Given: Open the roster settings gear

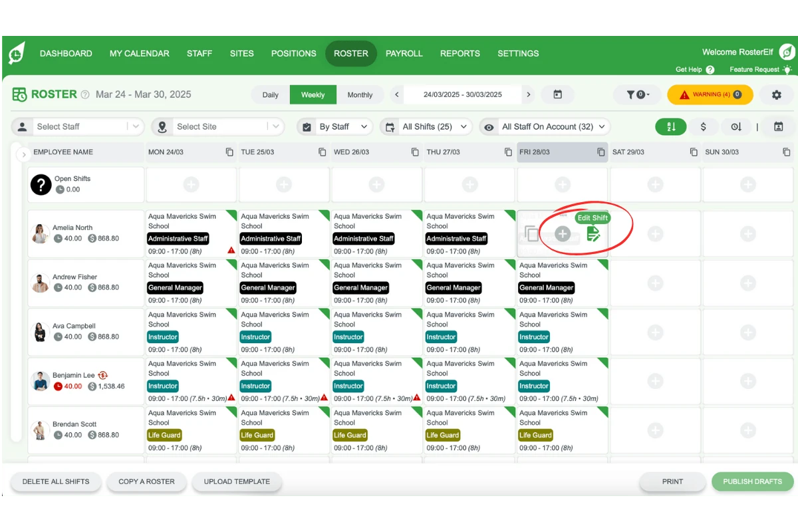Looking at the screenshot, I should pos(776,94).
